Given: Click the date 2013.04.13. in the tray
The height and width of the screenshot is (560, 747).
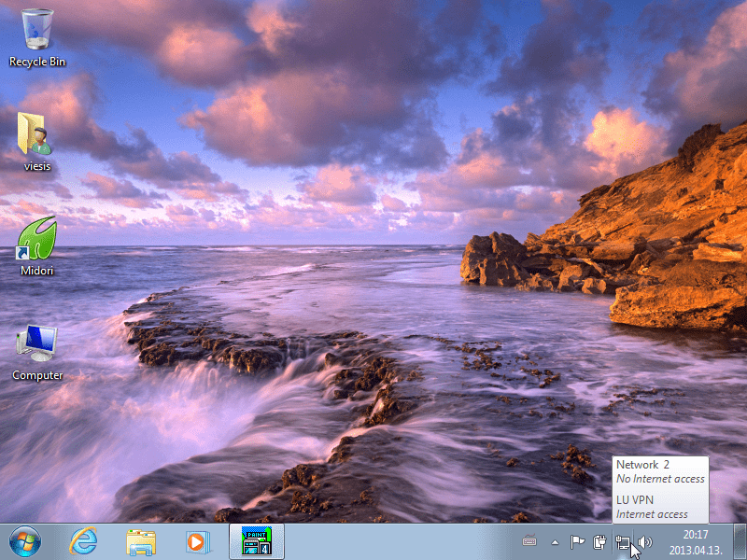Looking at the screenshot, I should tap(695, 551).
